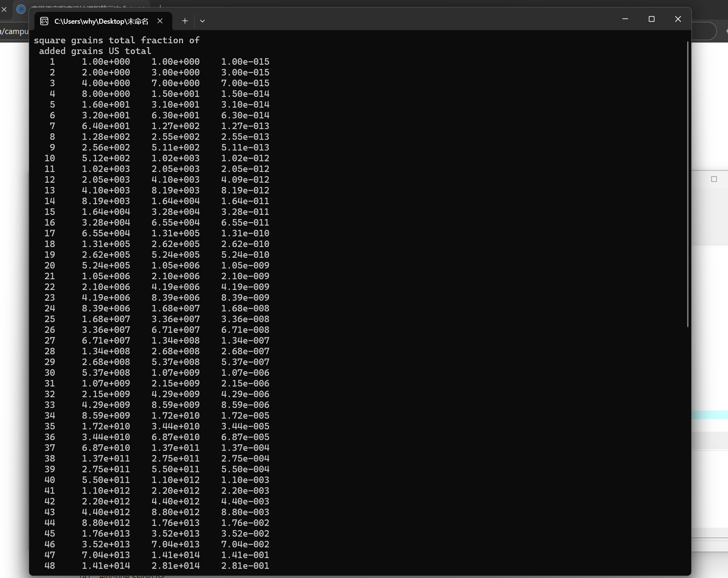The height and width of the screenshot is (578, 728).
Task: Click the terminal icon in the tab
Action: 44,21
